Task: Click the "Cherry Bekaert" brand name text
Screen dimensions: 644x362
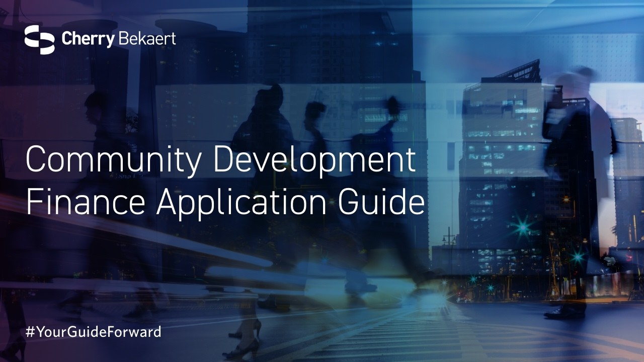Action: (119, 39)
